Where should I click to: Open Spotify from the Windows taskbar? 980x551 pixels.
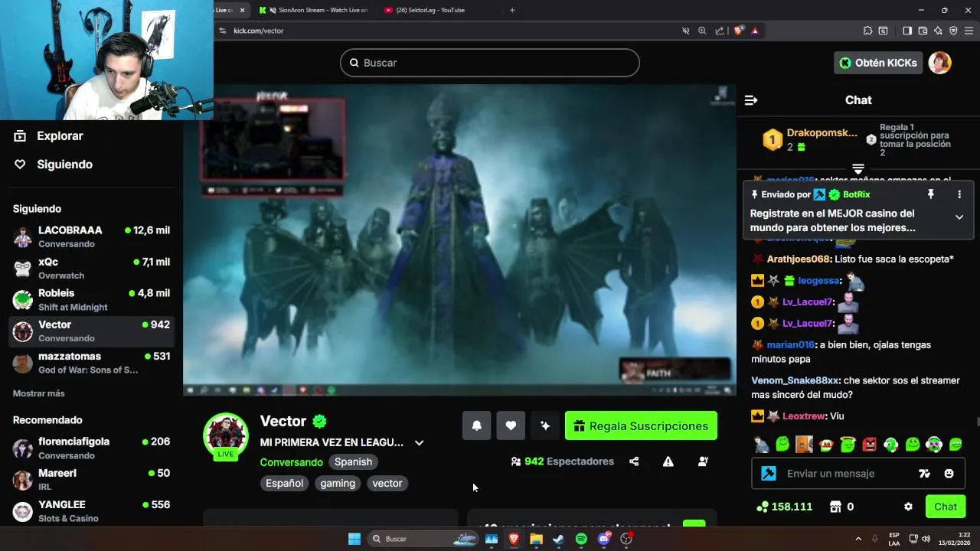coord(581,539)
